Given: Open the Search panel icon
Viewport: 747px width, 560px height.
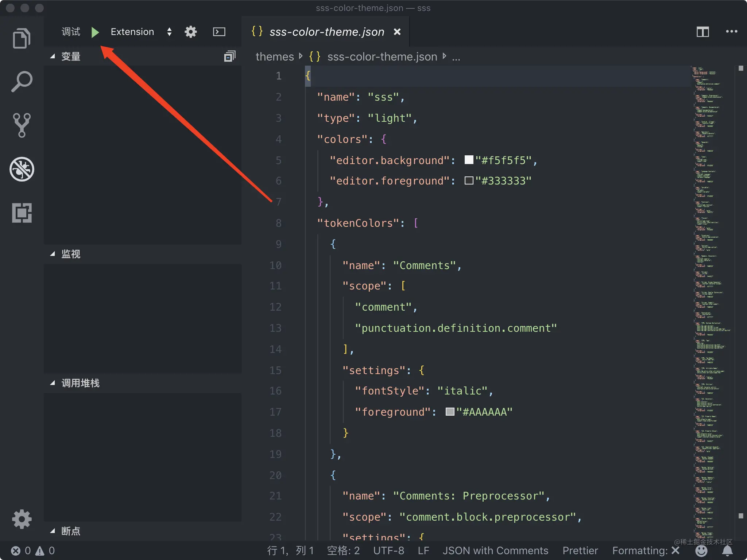Looking at the screenshot, I should coord(22,81).
